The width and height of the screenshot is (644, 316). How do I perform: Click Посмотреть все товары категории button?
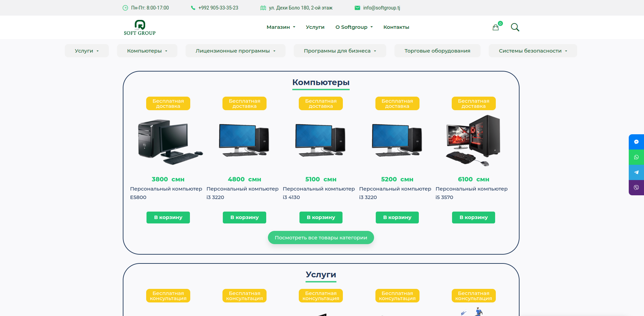321,238
